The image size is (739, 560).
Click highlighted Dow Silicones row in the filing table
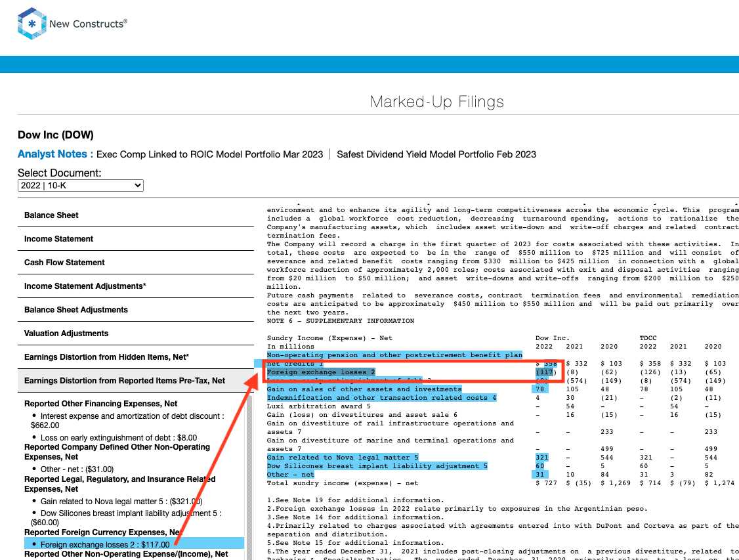[x=377, y=465]
